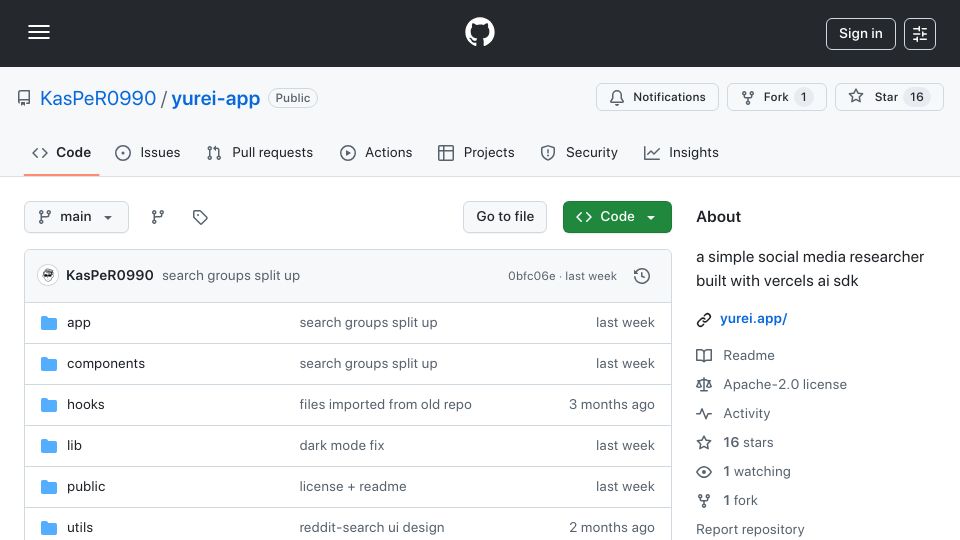Open 'search groups split up' commit on app row
Screen dimensions: 960x540
click(x=369, y=323)
